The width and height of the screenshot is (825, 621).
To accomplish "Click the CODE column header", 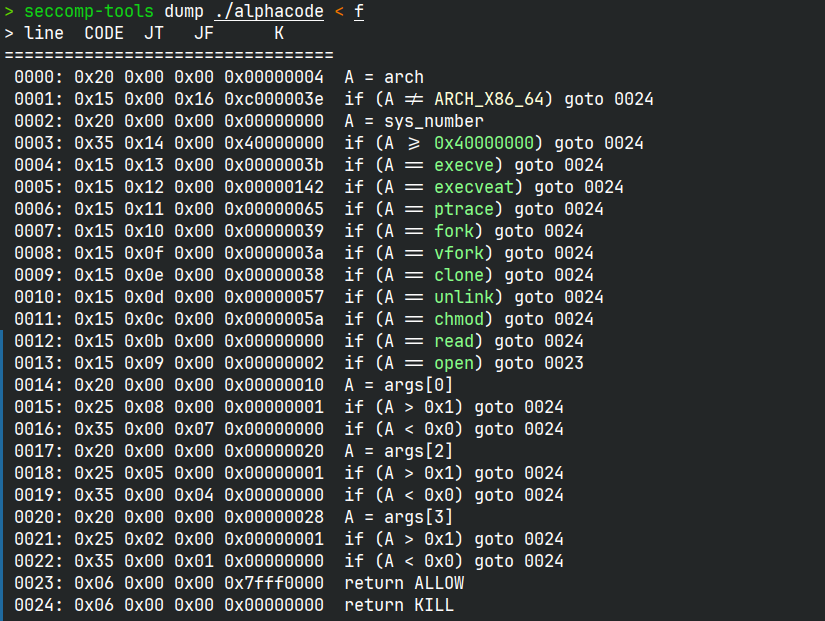I will 103,33.
